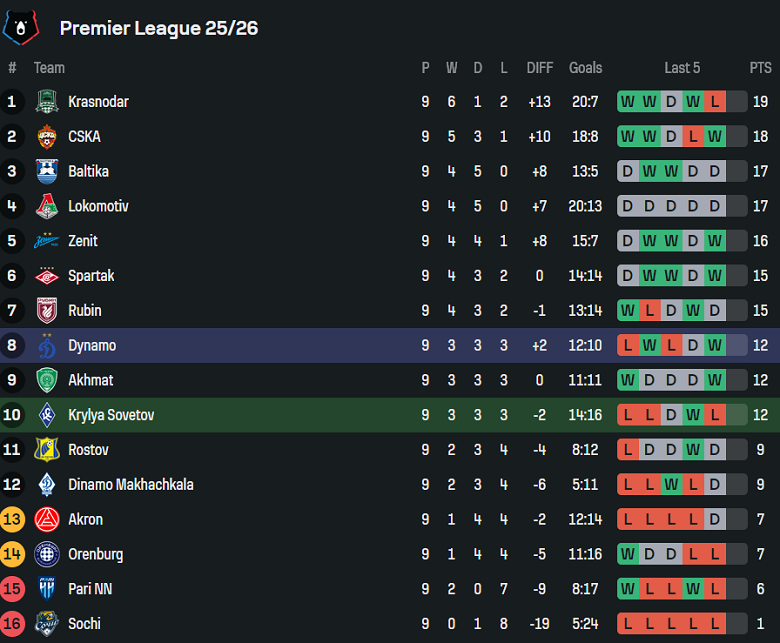Image resolution: width=780 pixels, height=643 pixels.
Task: Open the Dynamo team link
Action: pyautogui.click(x=92, y=345)
